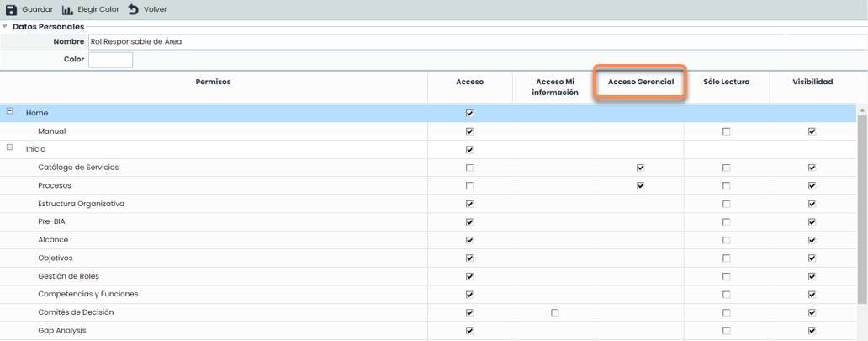Check Acceso Mi información for Comités de Decisión
Viewport: 868px width, 341px height.
point(554,312)
